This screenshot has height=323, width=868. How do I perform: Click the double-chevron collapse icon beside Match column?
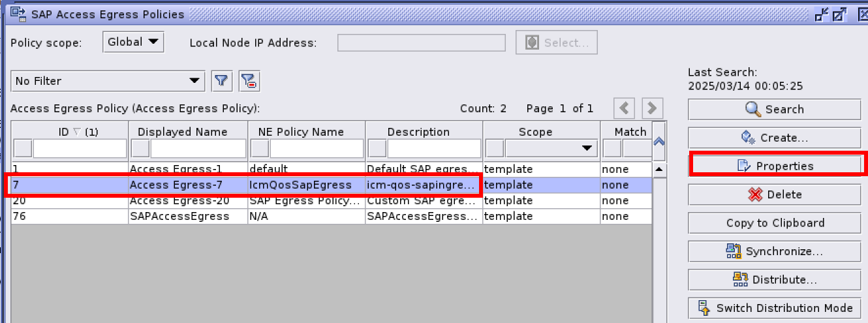click(659, 141)
